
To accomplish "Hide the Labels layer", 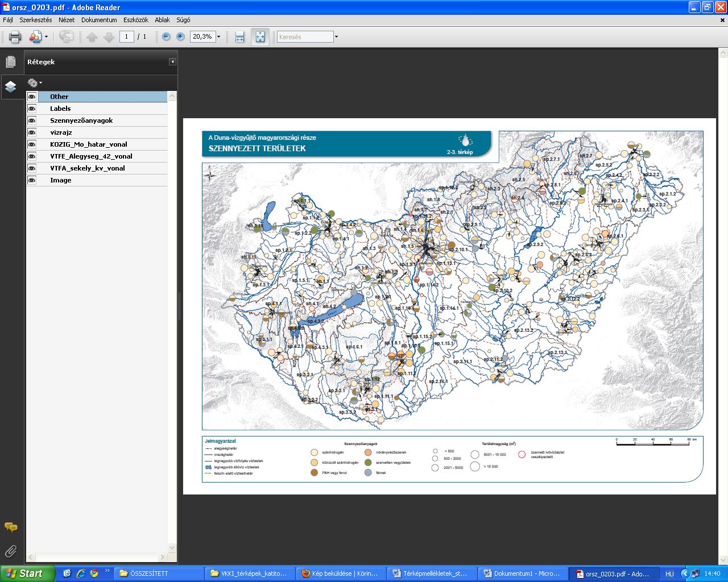I will coord(32,109).
